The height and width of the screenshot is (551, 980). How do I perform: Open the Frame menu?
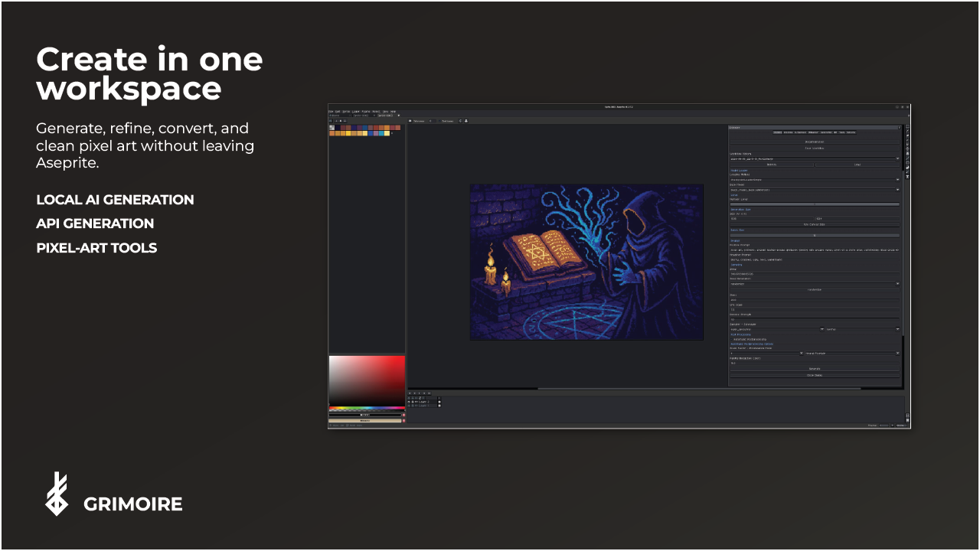[366, 112]
